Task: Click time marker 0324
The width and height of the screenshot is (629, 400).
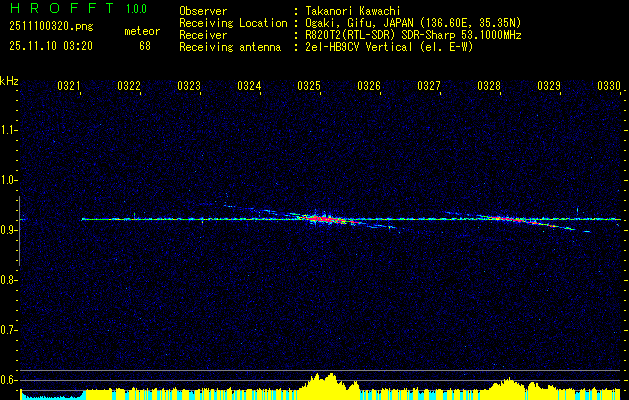Action: click(x=249, y=85)
